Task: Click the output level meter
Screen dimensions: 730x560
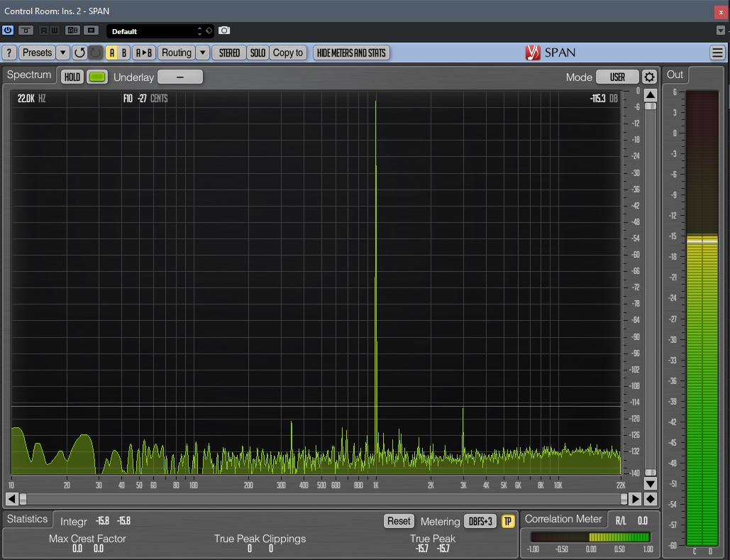Action: [x=702, y=318]
